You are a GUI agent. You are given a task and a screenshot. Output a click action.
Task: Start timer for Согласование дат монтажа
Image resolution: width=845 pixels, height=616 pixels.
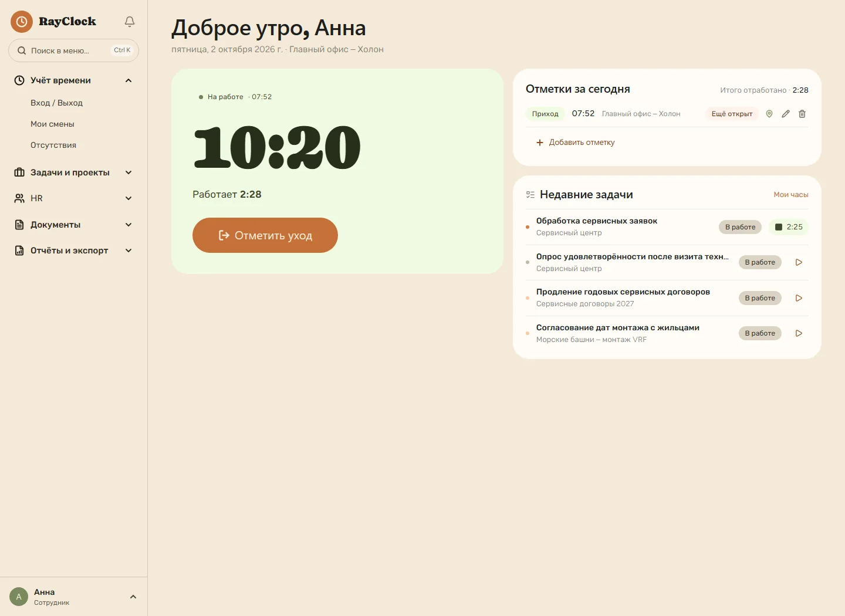pyautogui.click(x=799, y=333)
